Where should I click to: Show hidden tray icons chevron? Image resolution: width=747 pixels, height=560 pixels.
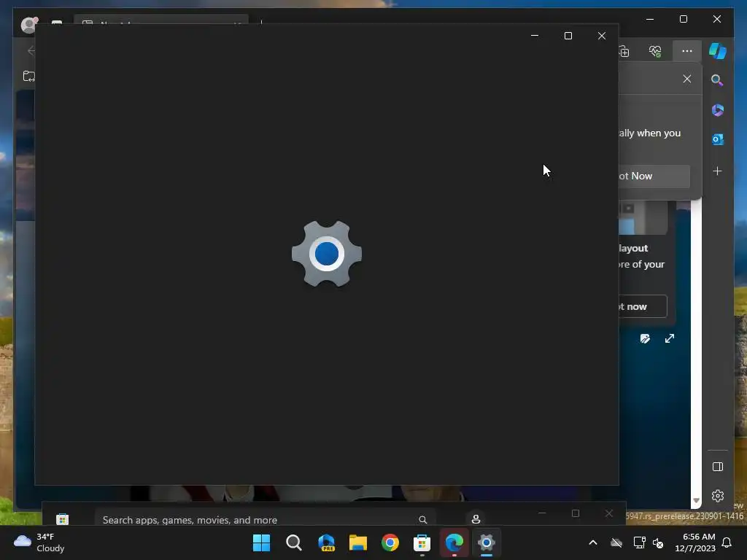(x=593, y=542)
